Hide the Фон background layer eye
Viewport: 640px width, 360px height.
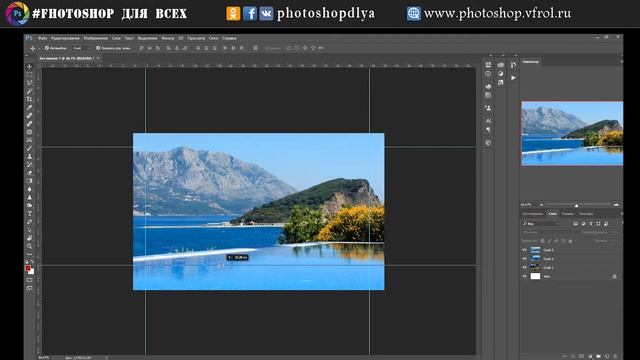pos(525,276)
